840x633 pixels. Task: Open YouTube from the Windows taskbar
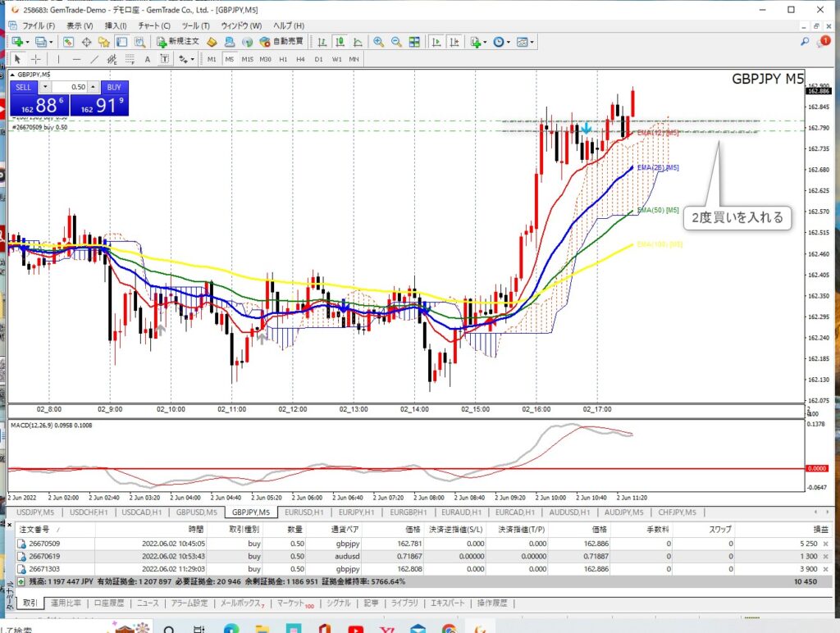click(x=356, y=629)
